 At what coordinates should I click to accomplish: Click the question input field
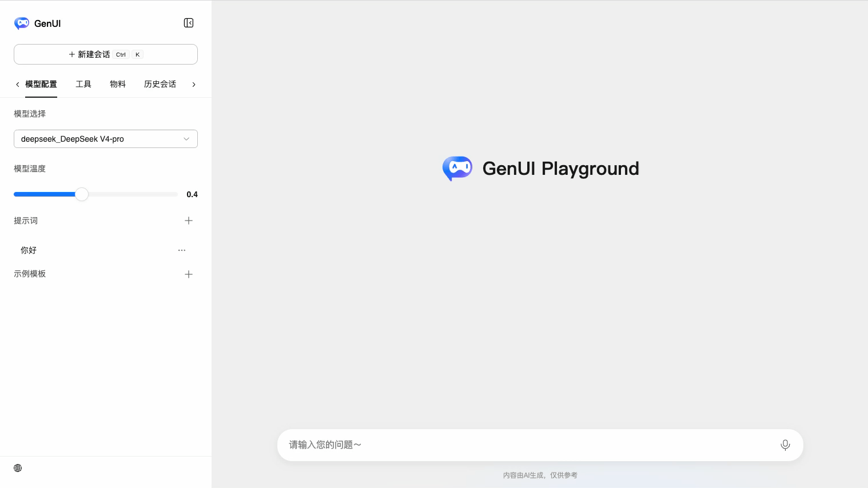coord(540,445)
